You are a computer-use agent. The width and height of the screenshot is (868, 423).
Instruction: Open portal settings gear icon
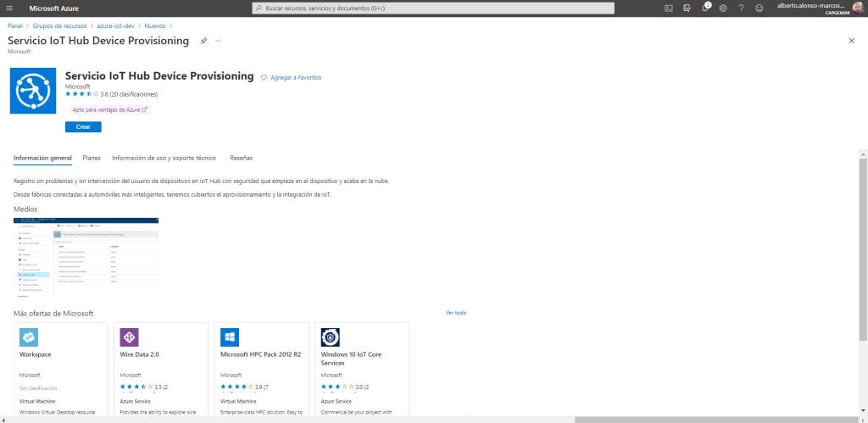pos(723,8)
